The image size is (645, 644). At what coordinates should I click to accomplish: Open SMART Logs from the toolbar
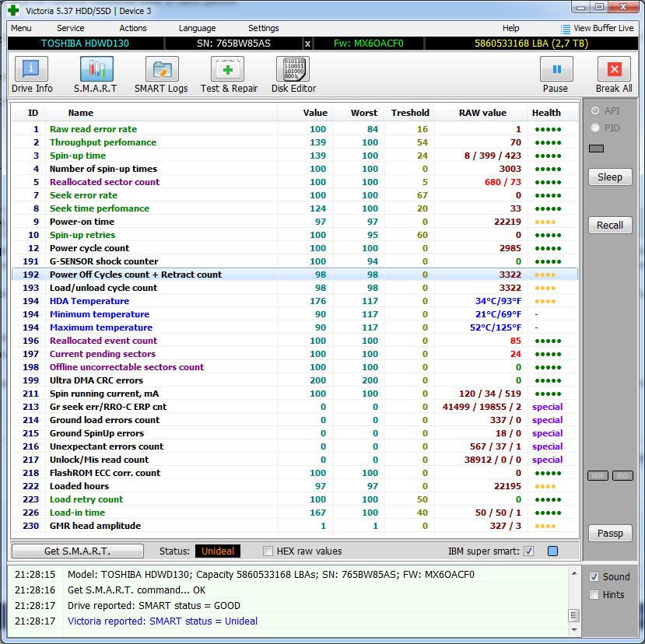coord(161,70)
